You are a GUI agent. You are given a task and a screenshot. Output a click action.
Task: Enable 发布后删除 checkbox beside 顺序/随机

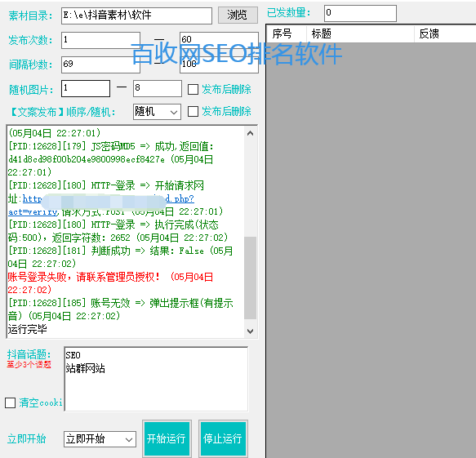[193, 111]
